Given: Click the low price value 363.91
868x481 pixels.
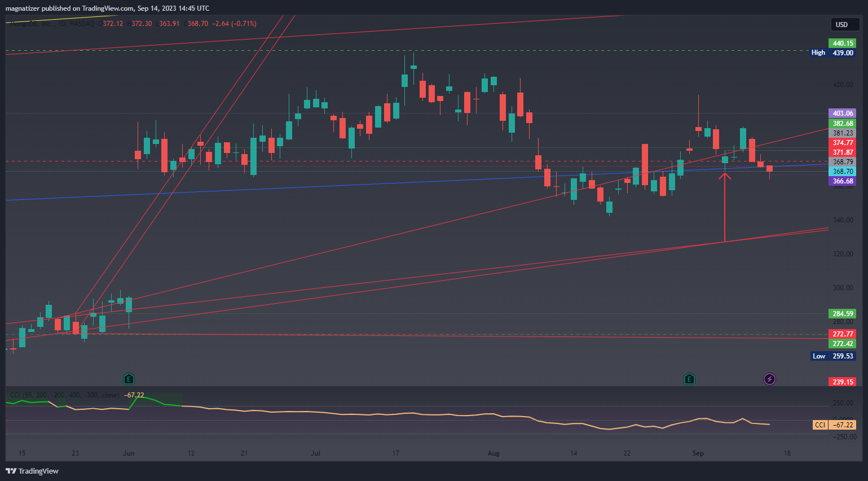Looking at the screenshot, I should [x=169, y=24].
